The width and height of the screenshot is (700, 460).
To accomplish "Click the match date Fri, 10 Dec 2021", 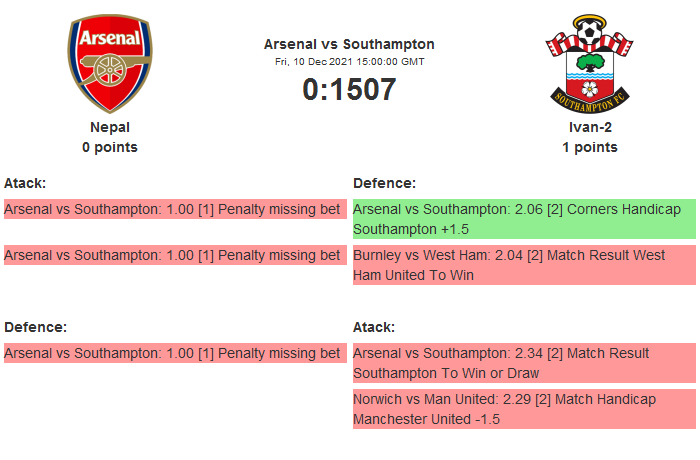I will pos(349,61).
